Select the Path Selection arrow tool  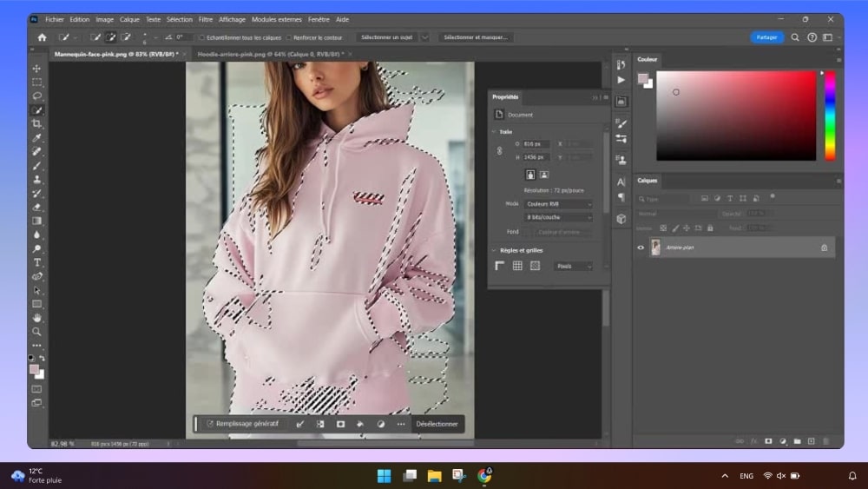(x=37, y=290)
